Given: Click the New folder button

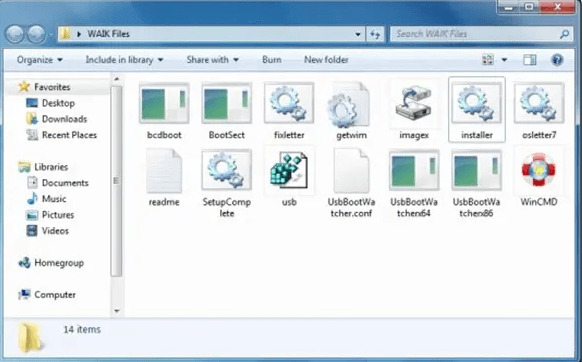Looking at the screenshot, I should pos(326,60).
